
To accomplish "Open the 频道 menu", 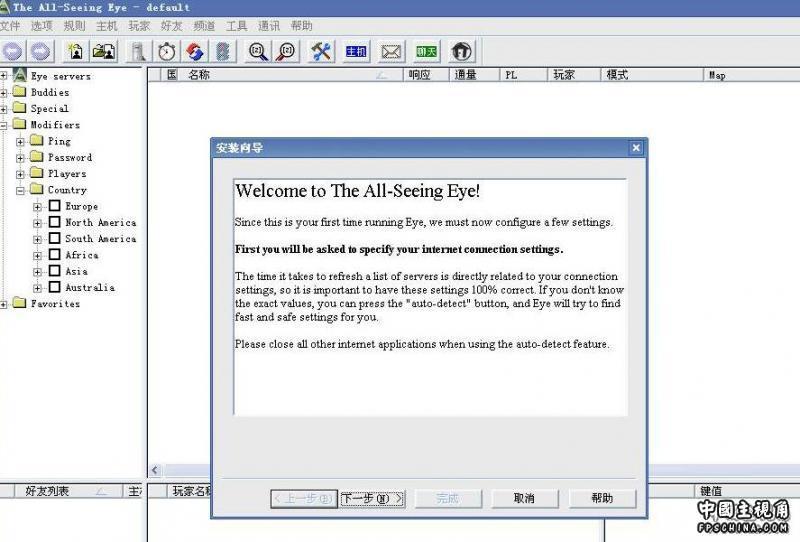I will coord(204,26).
